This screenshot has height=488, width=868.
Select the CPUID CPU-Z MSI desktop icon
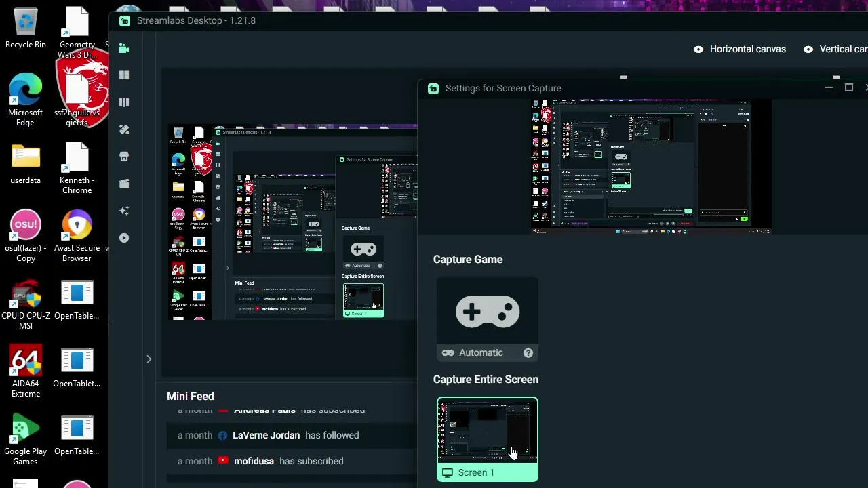point(26,304)
